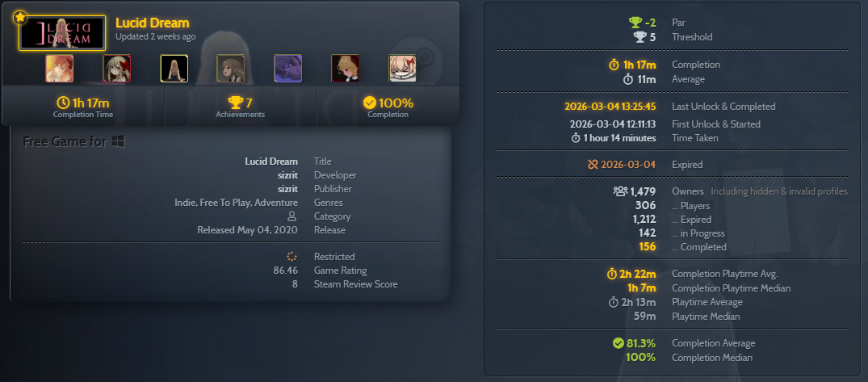Viewport: 868px width, 382px height.
Task: Select the sixth blonde girl achievement icon
Action: pos(346,69)
